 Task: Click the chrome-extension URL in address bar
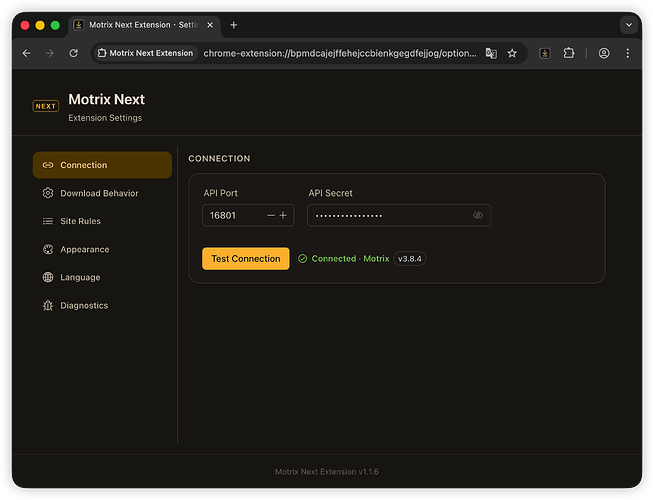[x=340, y=53]
